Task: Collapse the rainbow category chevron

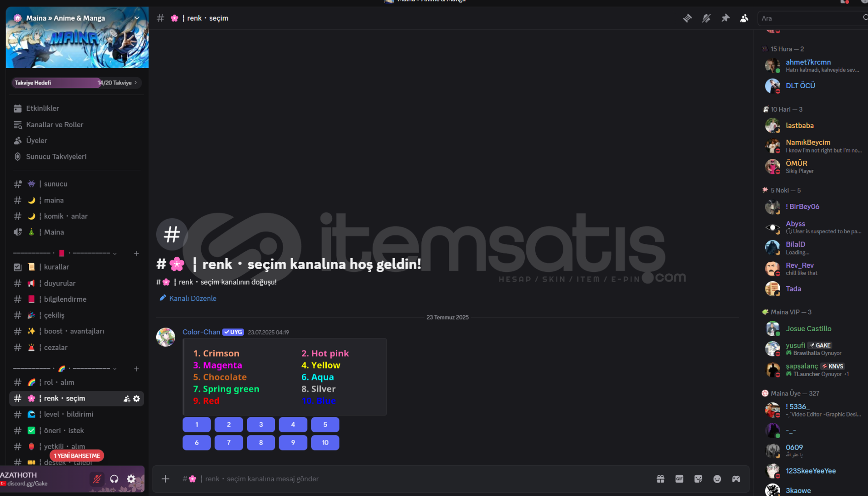Action: pos(115,369)
